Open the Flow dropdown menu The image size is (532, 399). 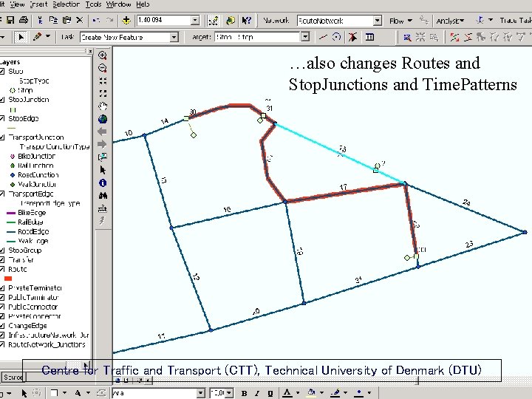[400, 21]
